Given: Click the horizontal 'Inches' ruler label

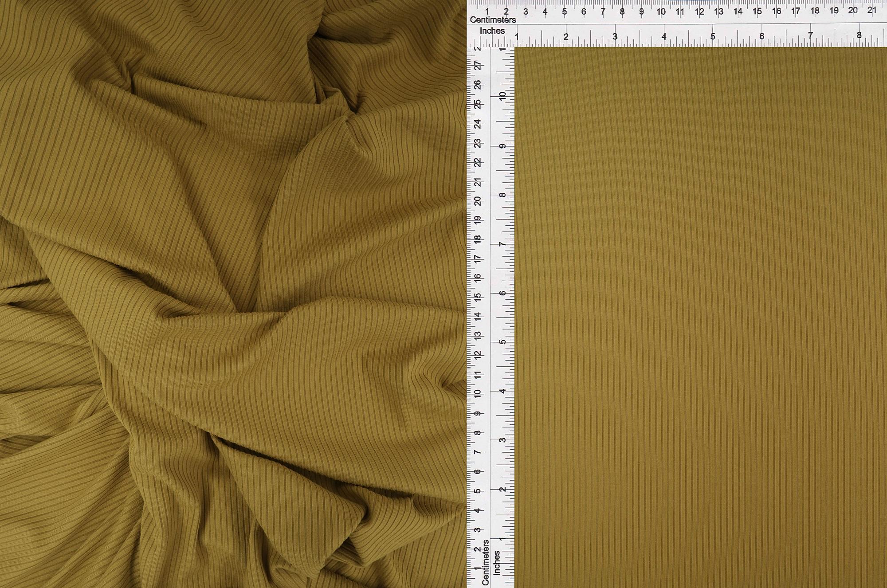Looking at the screenshot, I should click(x=492, y=31).
